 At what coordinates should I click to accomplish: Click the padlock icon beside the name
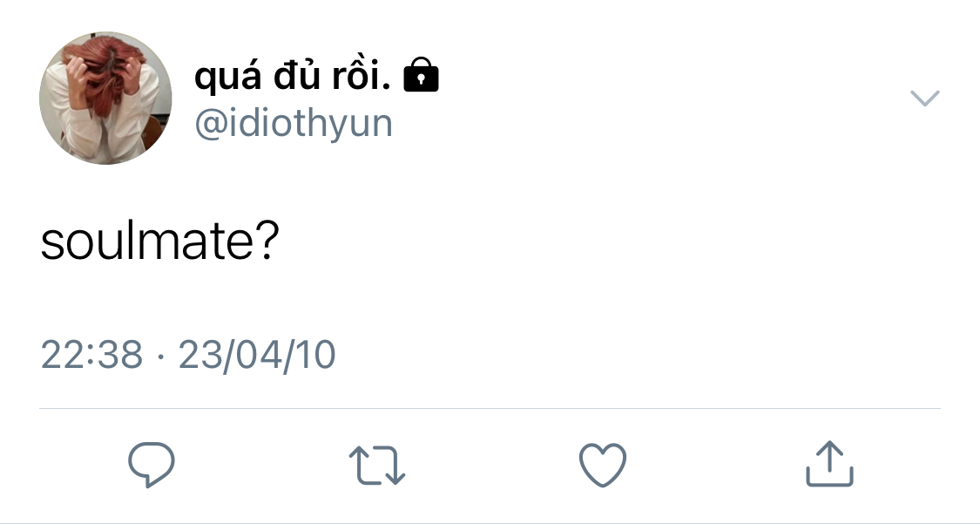tap(422, 78)
